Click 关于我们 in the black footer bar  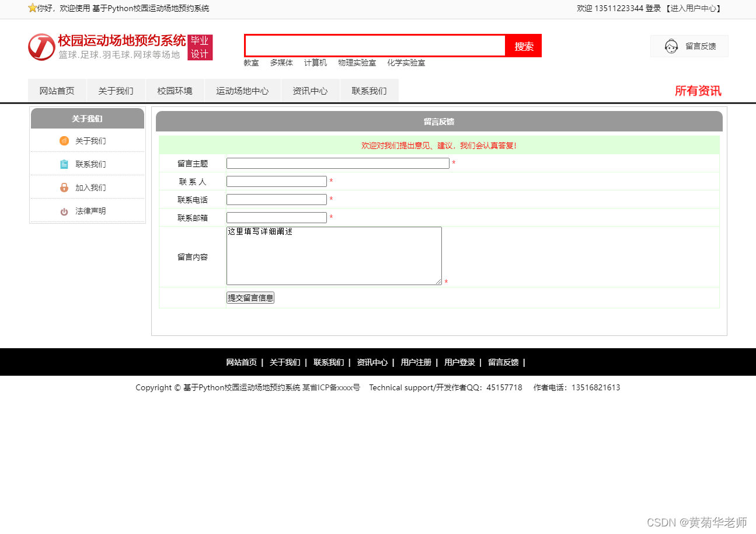tap(285, 362)
